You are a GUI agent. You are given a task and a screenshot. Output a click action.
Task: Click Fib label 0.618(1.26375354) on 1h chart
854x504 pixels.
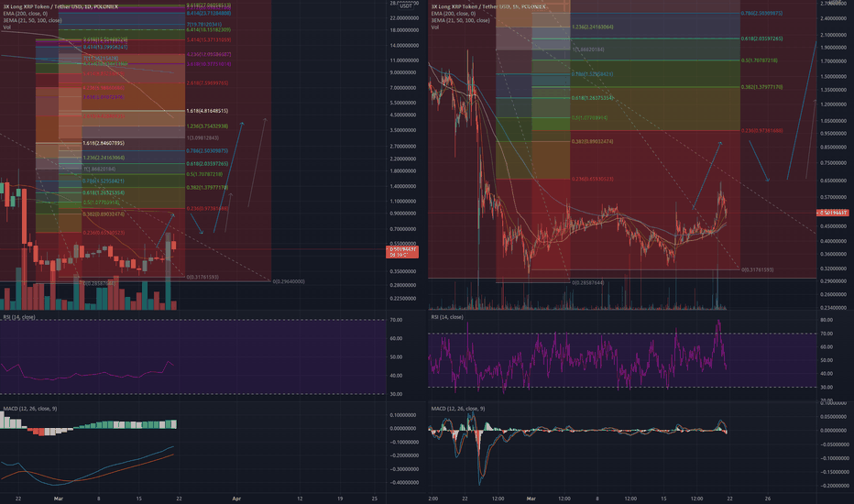click(593, 98)
